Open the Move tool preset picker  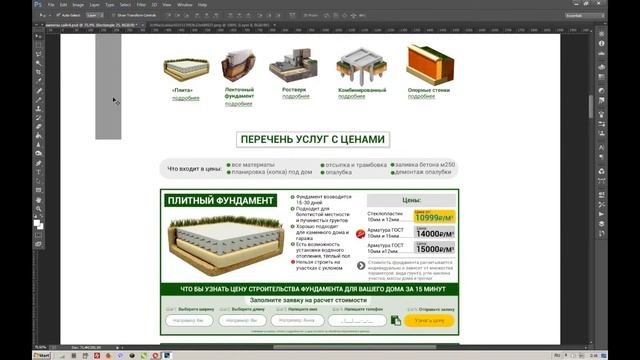pyautogui.click(x=43, y=15)
